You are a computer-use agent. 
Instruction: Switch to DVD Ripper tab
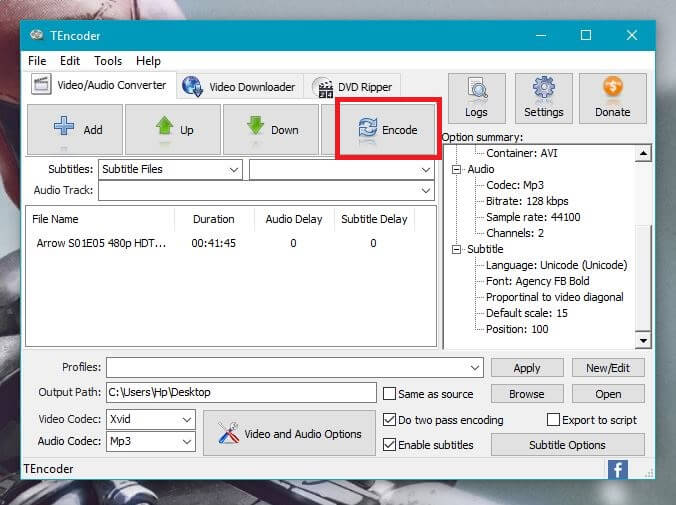tap(353, 87)
